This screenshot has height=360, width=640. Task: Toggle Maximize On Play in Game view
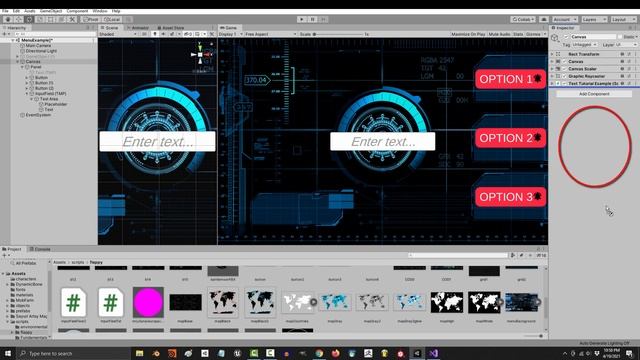pos(468,34)
